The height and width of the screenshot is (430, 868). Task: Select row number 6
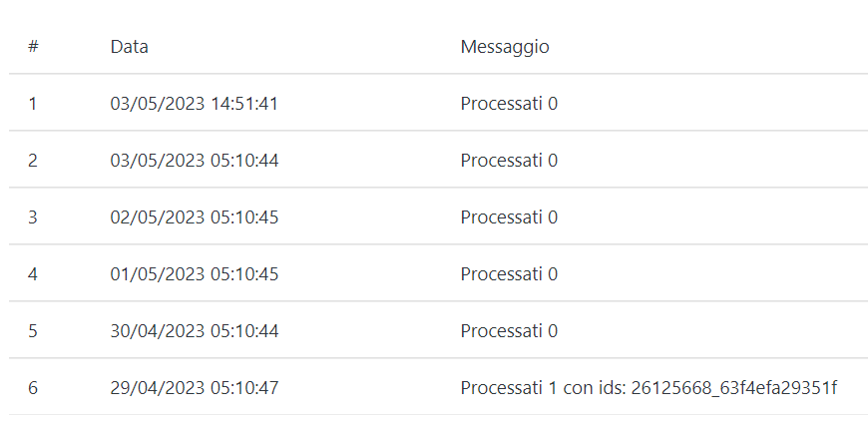tap(33, 387)
